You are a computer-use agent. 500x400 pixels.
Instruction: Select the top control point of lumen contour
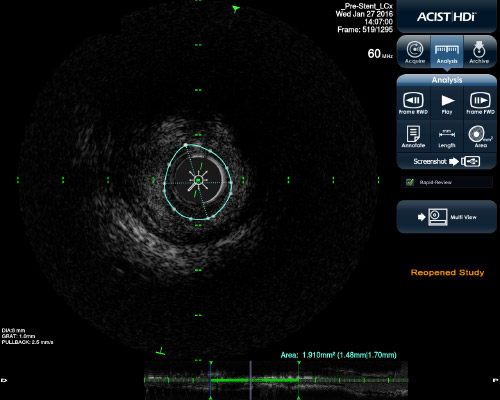coord(186,145)
